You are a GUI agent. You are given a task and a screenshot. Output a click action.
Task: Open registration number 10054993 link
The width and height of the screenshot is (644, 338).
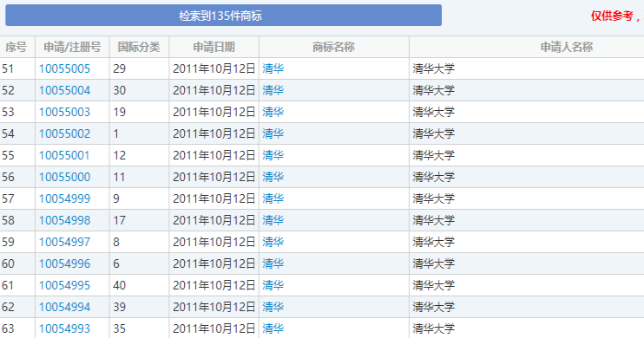click(x=64, y=328)
